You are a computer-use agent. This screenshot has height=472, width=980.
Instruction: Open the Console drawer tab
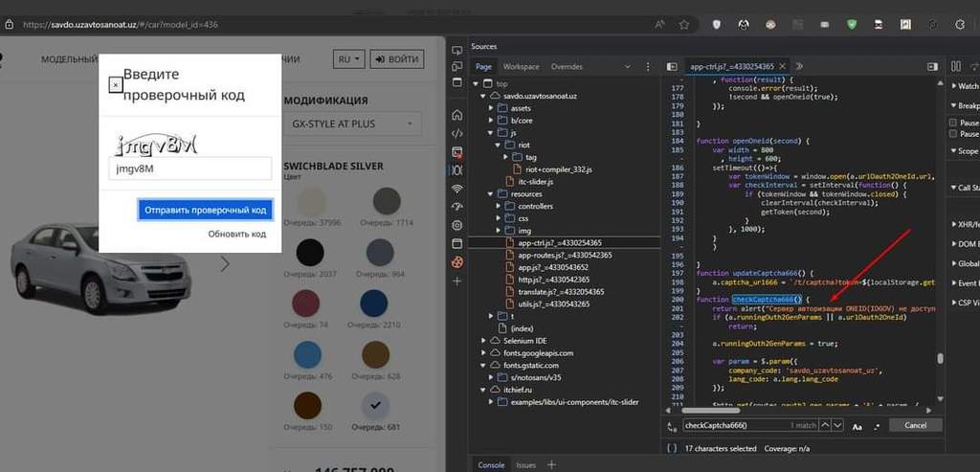491,464
